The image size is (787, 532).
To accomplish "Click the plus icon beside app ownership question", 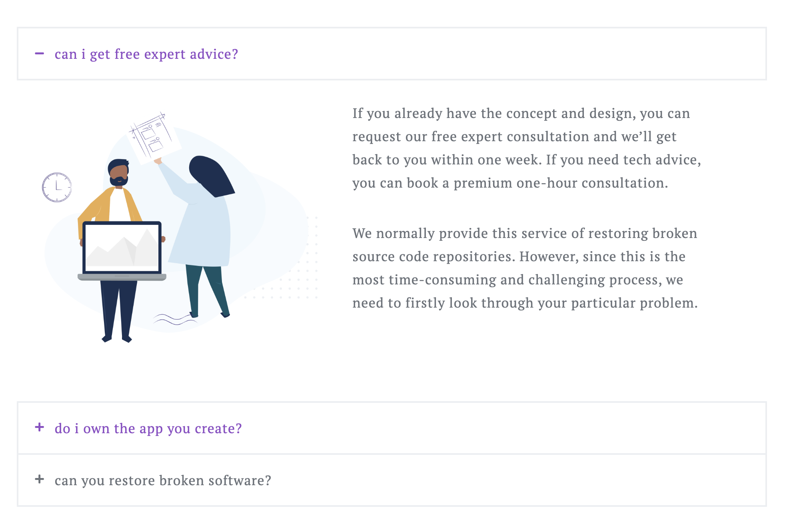I will (x=40, y=427).
